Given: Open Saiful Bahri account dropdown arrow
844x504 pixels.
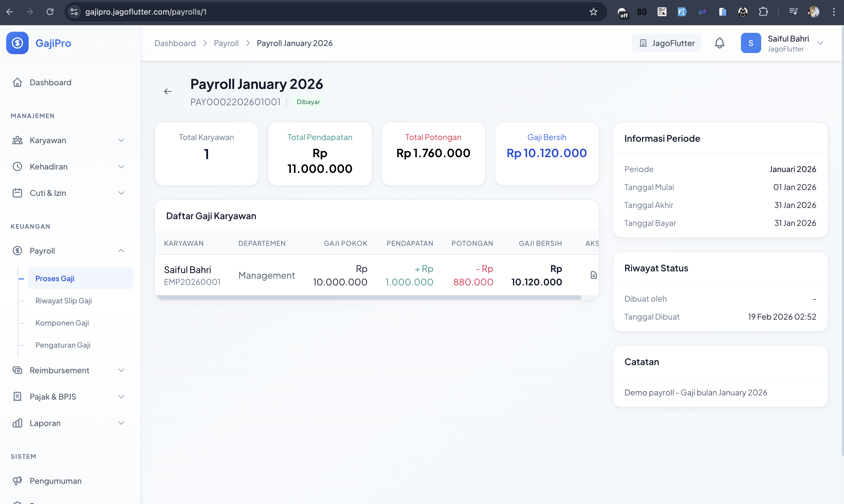Looking at the screenshot, I should tap(820, 43).
